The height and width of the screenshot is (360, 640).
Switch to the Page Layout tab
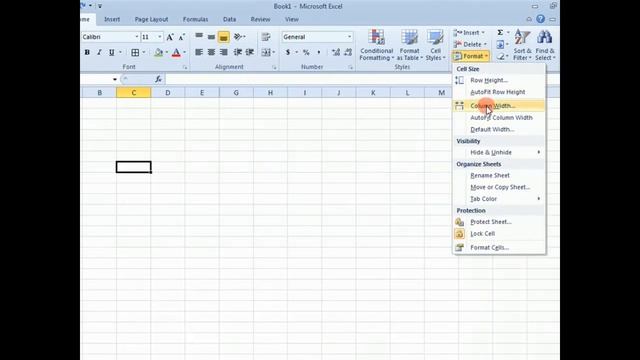151,19
